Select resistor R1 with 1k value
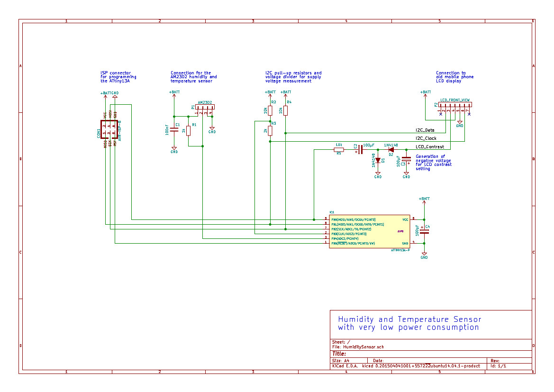 coord(188,131)
